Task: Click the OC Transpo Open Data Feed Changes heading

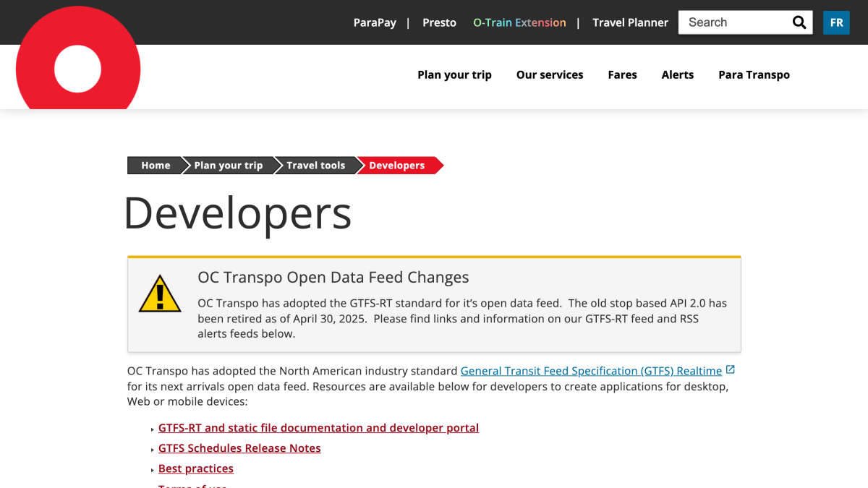Action: 333,278
